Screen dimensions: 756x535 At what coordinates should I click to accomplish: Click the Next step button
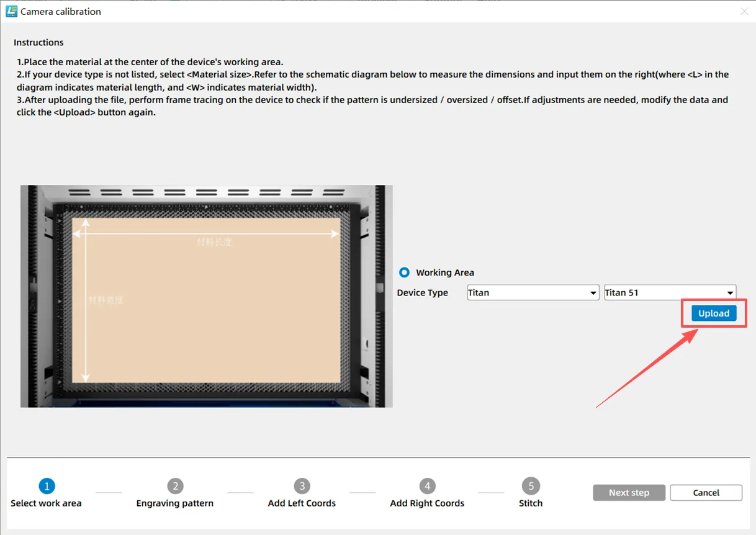pos(629,493)
